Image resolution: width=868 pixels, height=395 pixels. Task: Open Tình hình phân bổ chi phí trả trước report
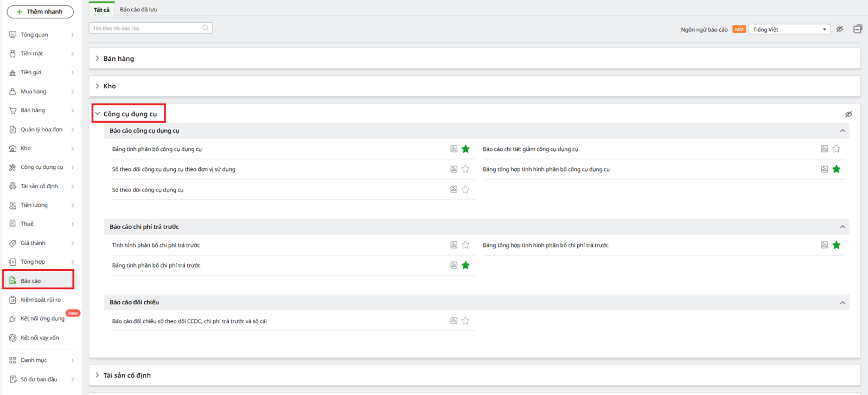tap(156, 245)
